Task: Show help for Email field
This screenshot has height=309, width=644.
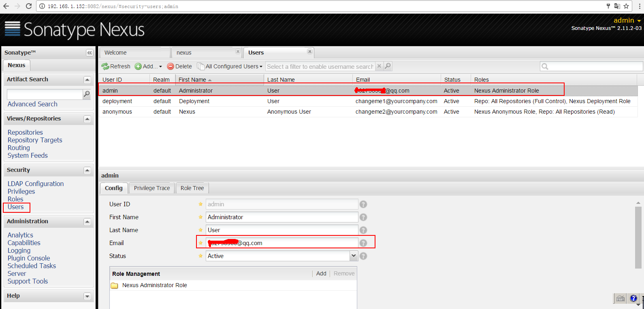Action: 363,243
